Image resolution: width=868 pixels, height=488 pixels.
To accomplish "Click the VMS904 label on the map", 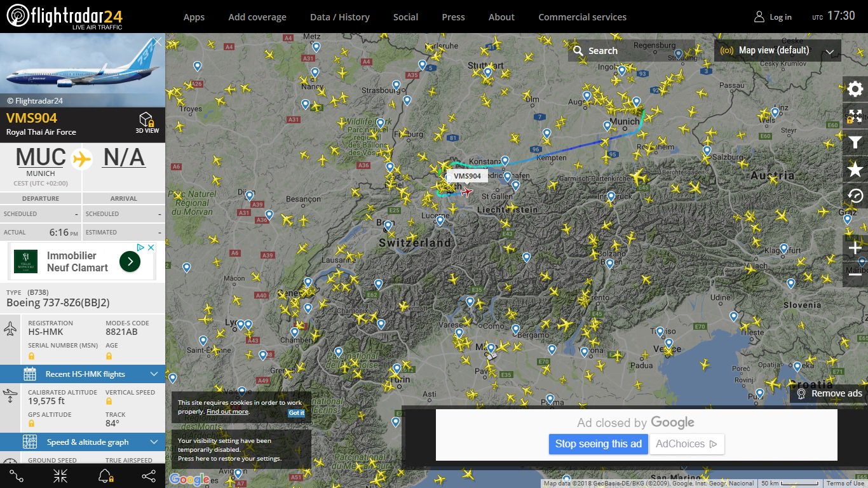I will tap(467, 176).
